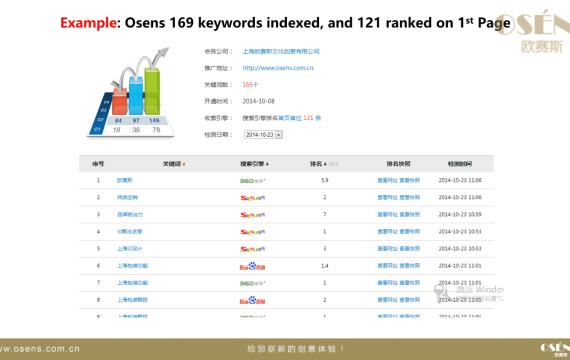Click 查看网址 link in row 4
The height and width of the screenshot is (360, 570).
tap(388, 232)
